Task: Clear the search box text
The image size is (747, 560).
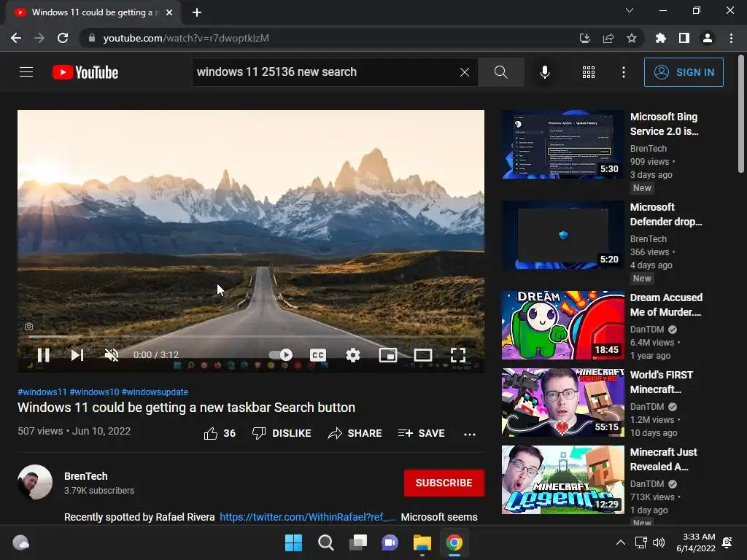Action: coord(465,72)
